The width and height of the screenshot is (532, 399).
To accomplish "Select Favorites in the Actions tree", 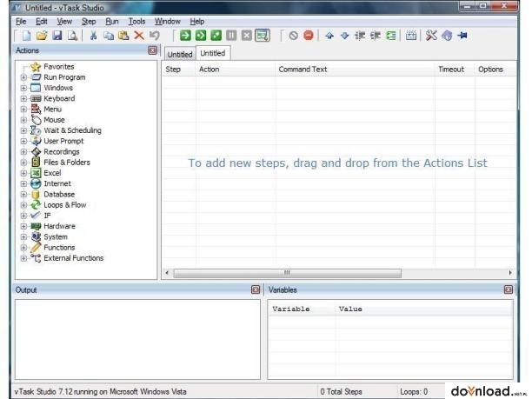I will 59,66.
